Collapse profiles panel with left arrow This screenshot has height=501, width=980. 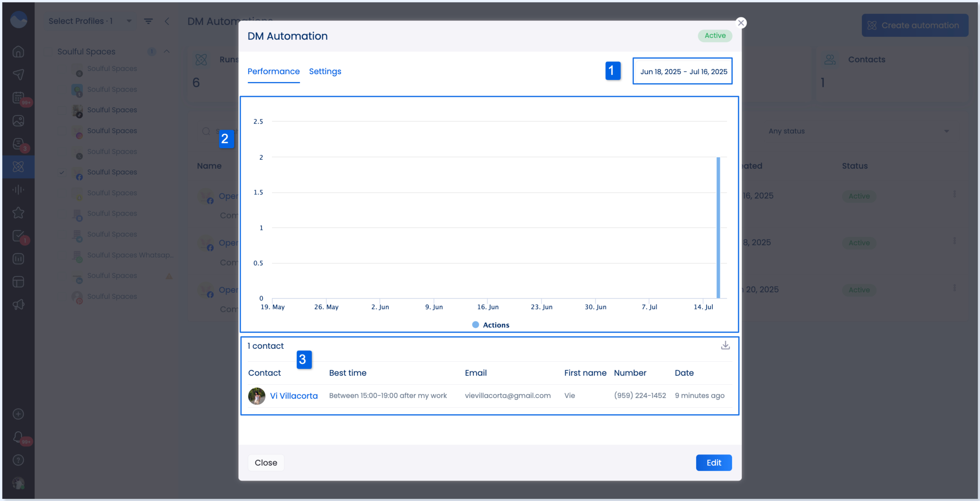coord(167,21)
